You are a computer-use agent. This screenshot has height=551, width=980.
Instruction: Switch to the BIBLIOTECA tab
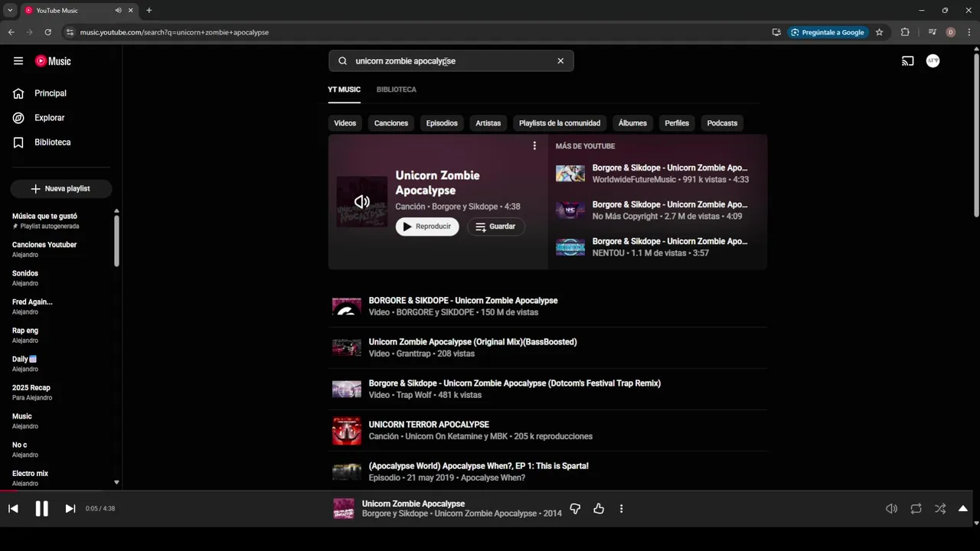point(397,90)
